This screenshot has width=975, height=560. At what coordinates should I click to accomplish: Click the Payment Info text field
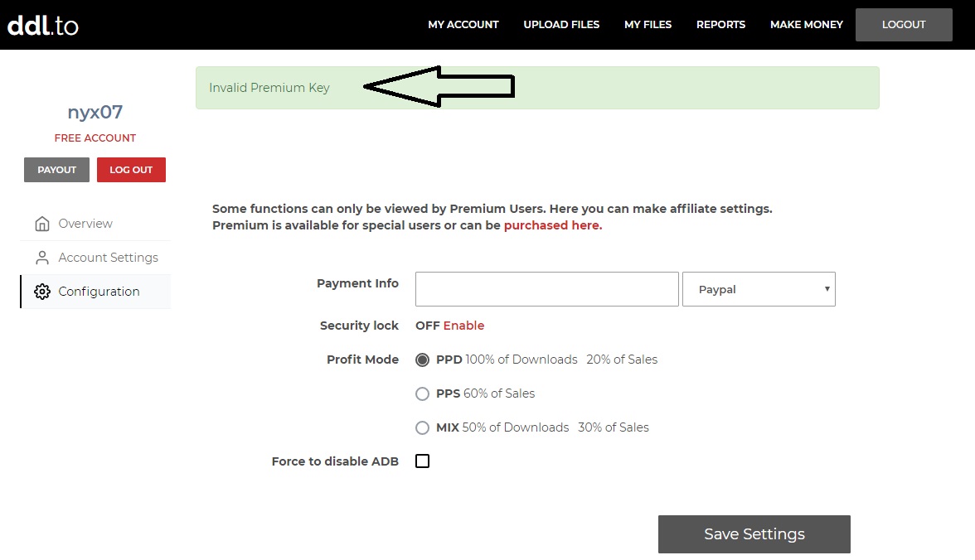(547, 289)
